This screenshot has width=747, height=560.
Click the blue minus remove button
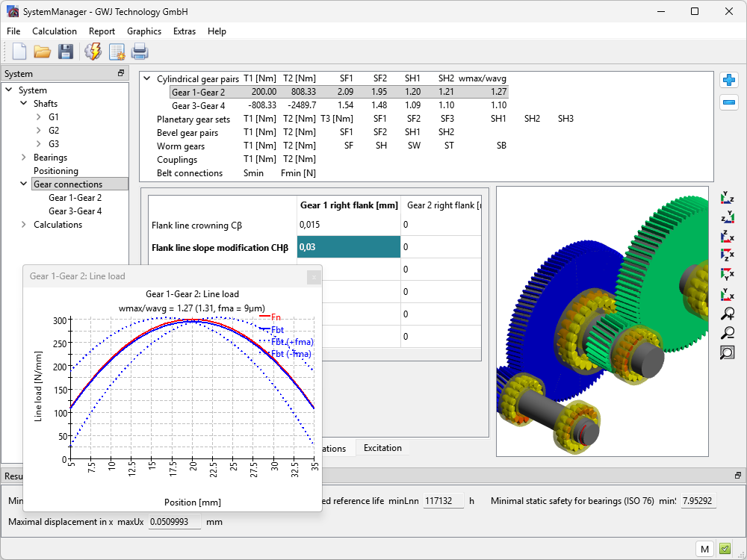click(x=728, y=103)
